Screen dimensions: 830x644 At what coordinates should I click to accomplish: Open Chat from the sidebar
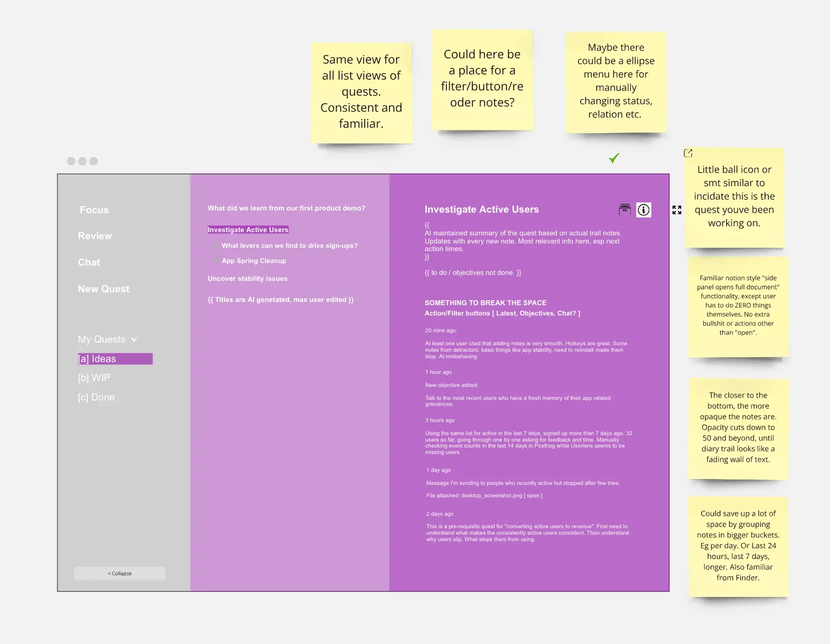point(89,262)
